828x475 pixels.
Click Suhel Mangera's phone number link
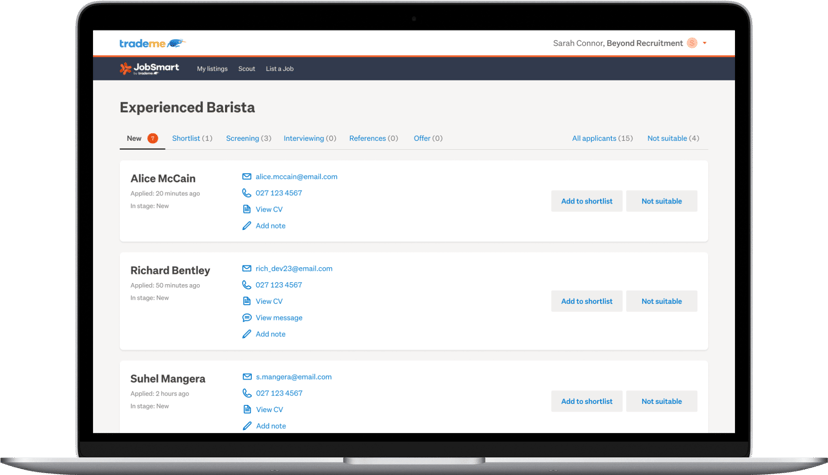(x=279, y=393)
